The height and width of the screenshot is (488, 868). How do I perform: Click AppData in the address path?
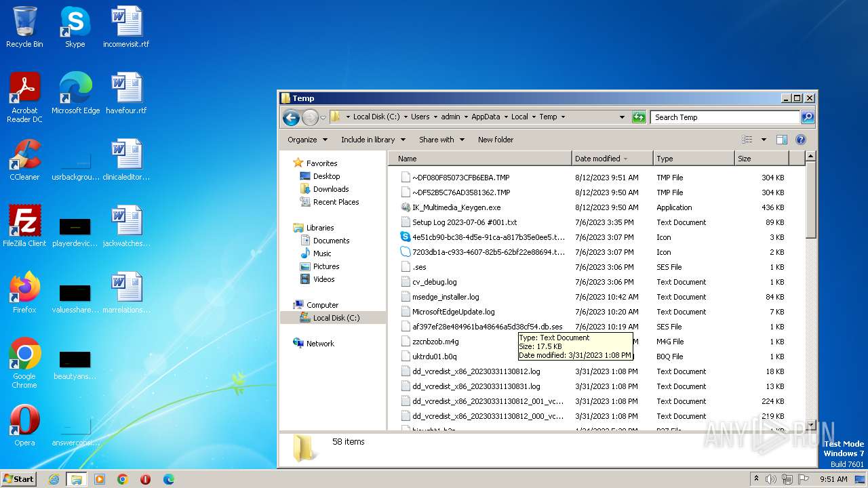tap(486, 117)
